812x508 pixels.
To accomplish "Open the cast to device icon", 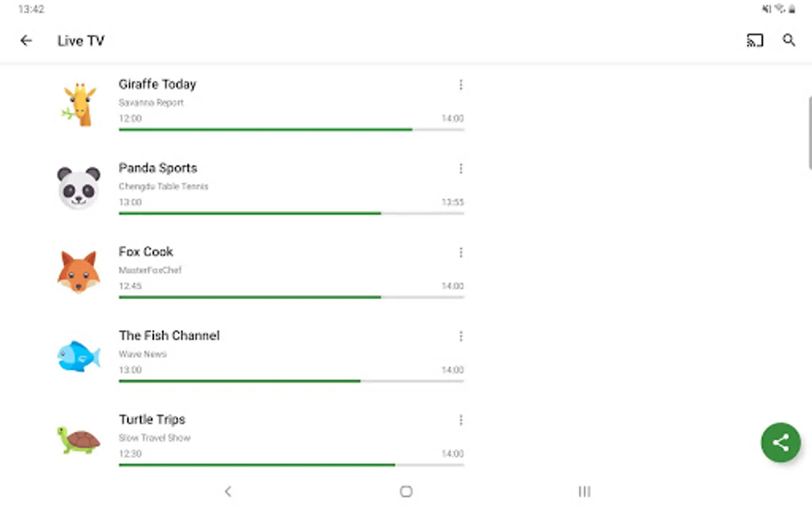I will (754, 41).
